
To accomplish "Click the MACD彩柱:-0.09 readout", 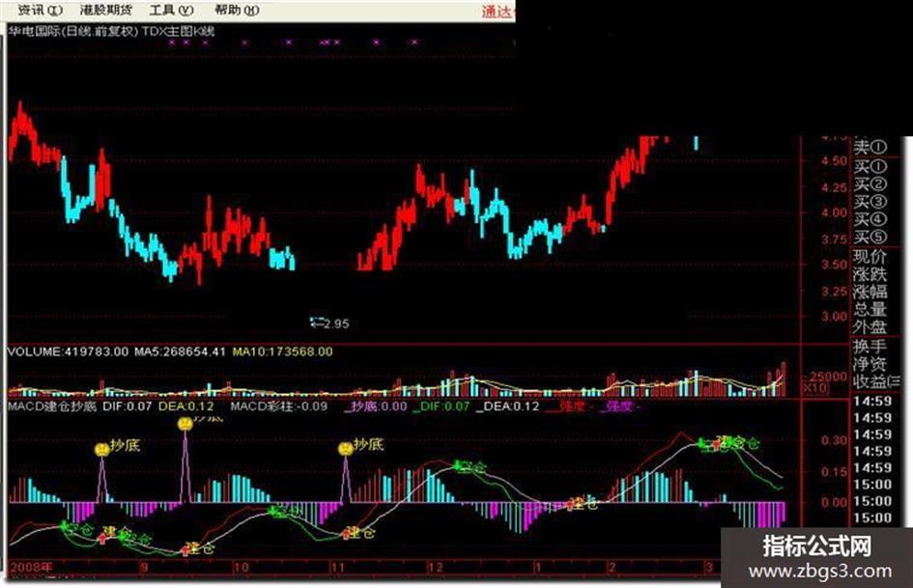I will coord(279,406).
